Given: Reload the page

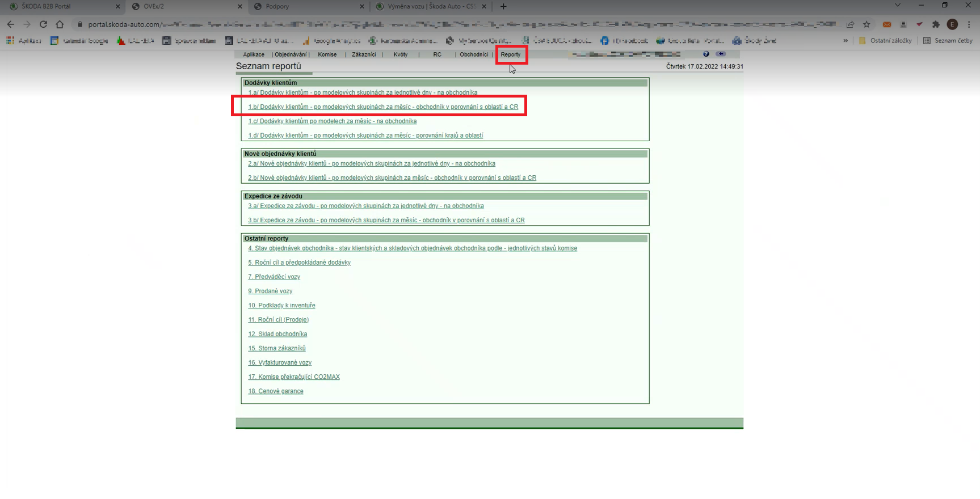Looking at the screenshot, I should pos(43,24).
